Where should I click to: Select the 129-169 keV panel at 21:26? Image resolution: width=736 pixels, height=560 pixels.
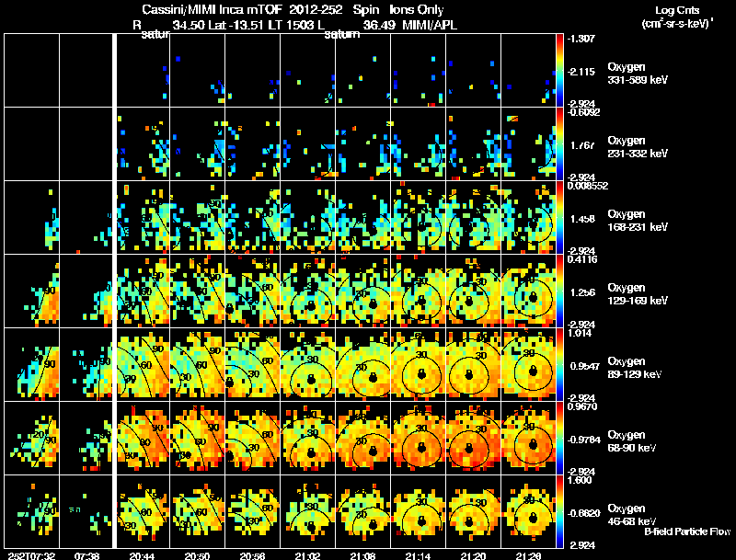point(528,291)
